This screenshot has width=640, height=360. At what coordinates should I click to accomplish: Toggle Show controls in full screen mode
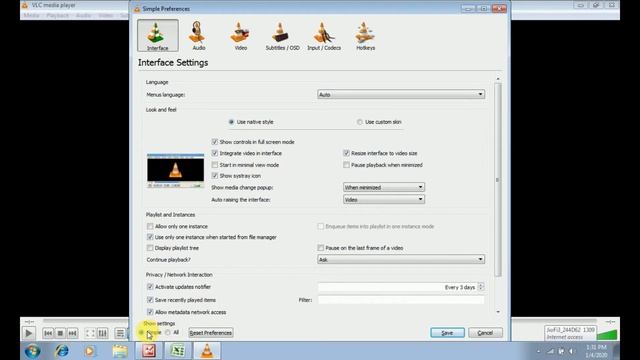(x=253, y=142)
